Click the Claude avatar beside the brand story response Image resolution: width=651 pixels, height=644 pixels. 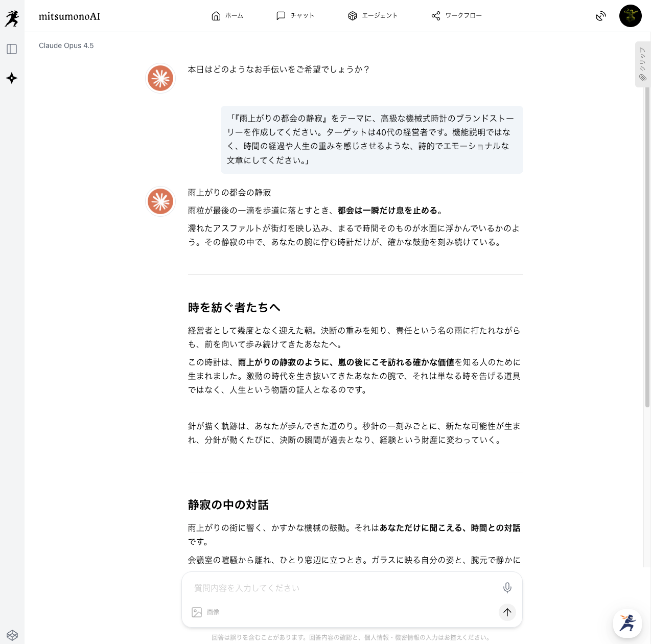[x=160, y=201]
